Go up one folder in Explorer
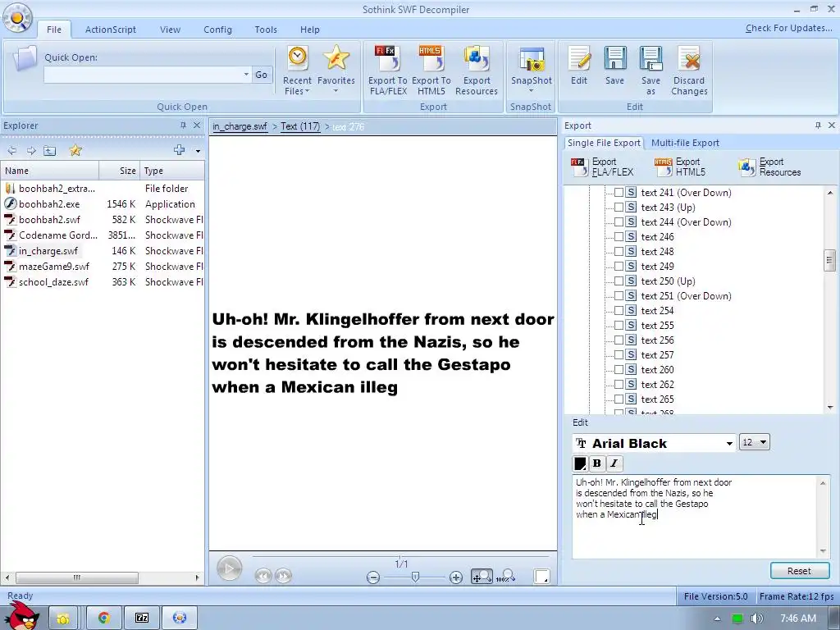Screen dimensions: 840x630 50,151
